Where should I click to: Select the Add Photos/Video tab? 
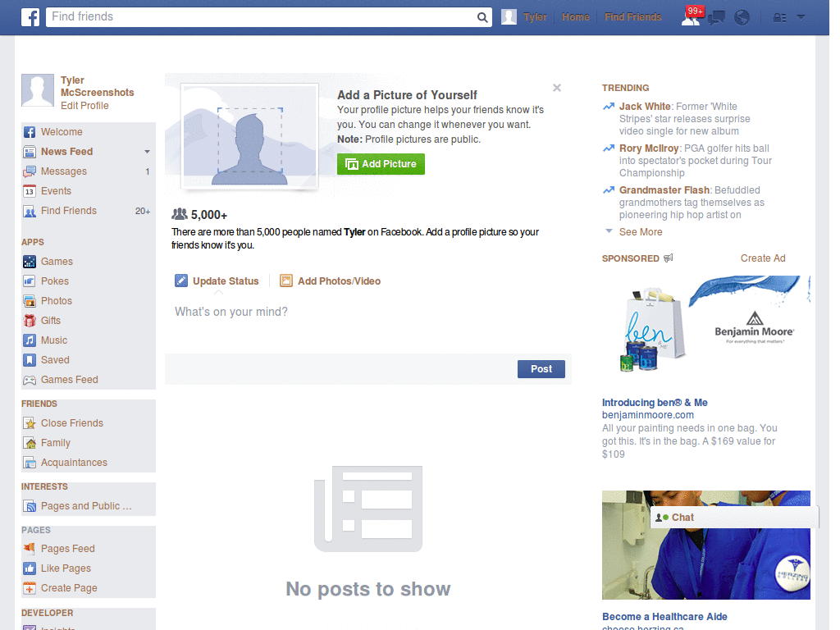coord(330,281)
